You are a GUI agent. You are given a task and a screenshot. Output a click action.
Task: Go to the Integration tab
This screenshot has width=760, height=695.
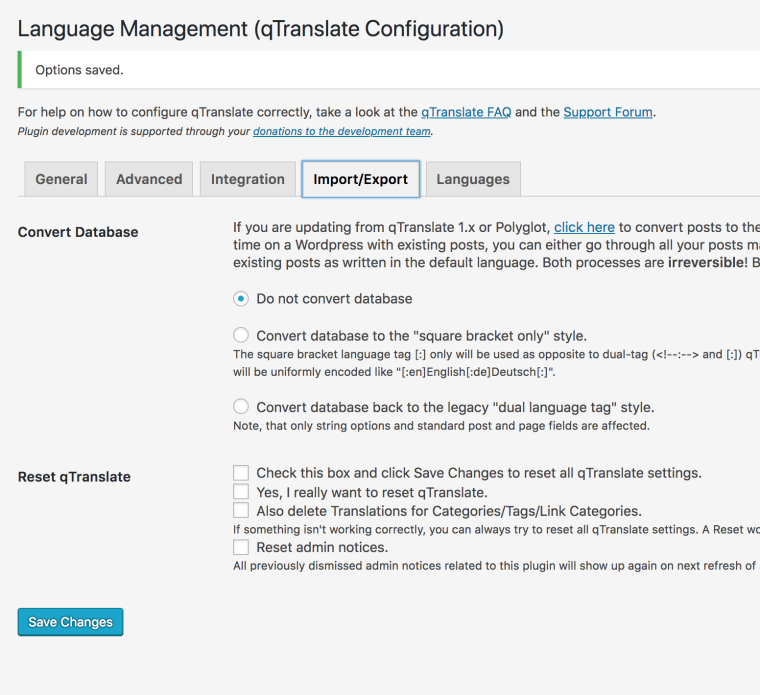248,179
